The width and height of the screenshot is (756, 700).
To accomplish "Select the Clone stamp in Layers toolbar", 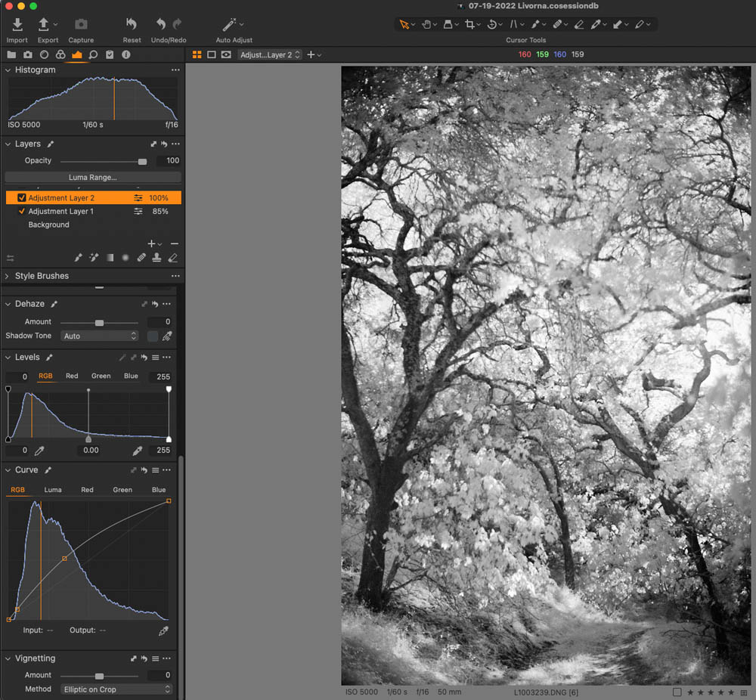I will pyautogui.click(x=156, y=258).
